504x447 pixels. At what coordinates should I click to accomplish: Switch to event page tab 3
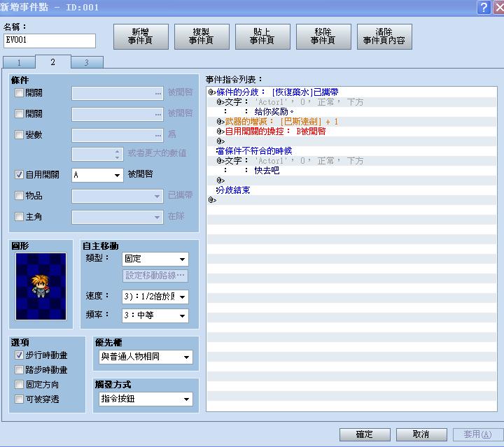(87, 62)
